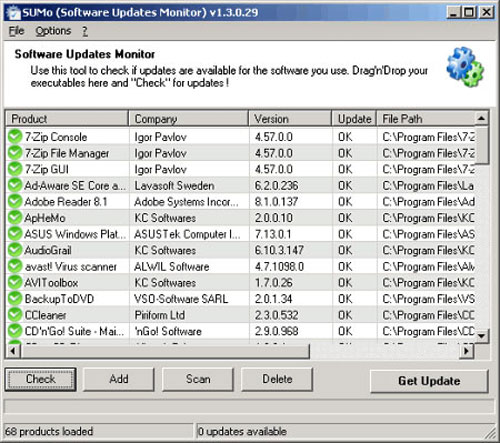
Task: Select the 7-Zip GUI product name
Action: (47, 169)
